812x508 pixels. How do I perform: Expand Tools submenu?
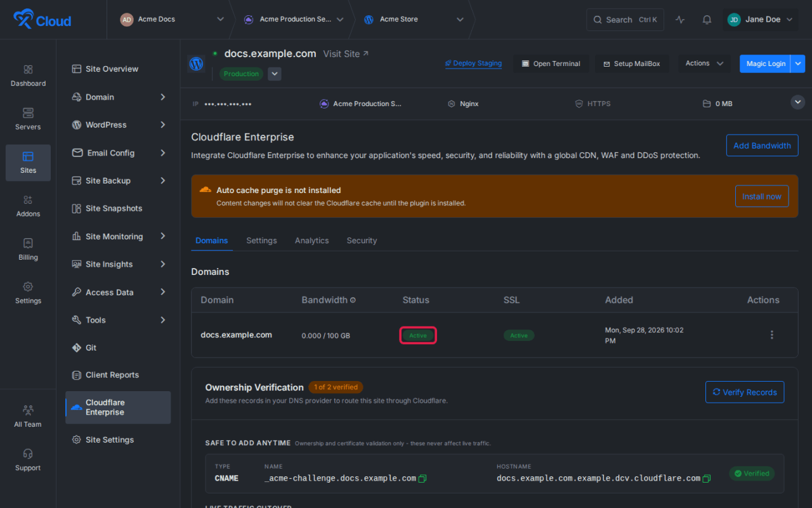pyautogui.click(x=163, y=320)
